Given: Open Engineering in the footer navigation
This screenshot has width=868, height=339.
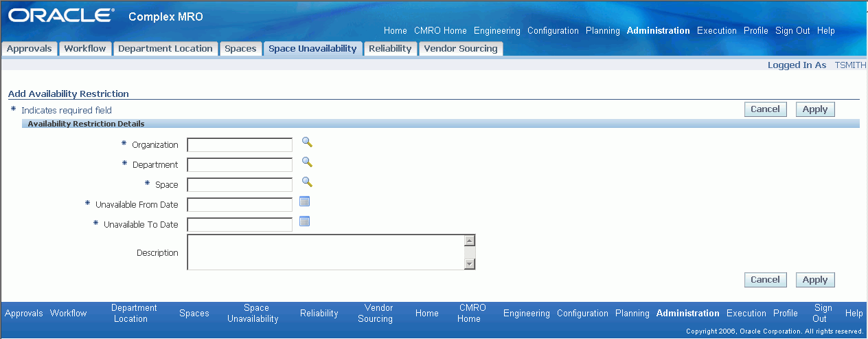Looking at the screenshot, I should pyautogui.click(x=527, y=314).
